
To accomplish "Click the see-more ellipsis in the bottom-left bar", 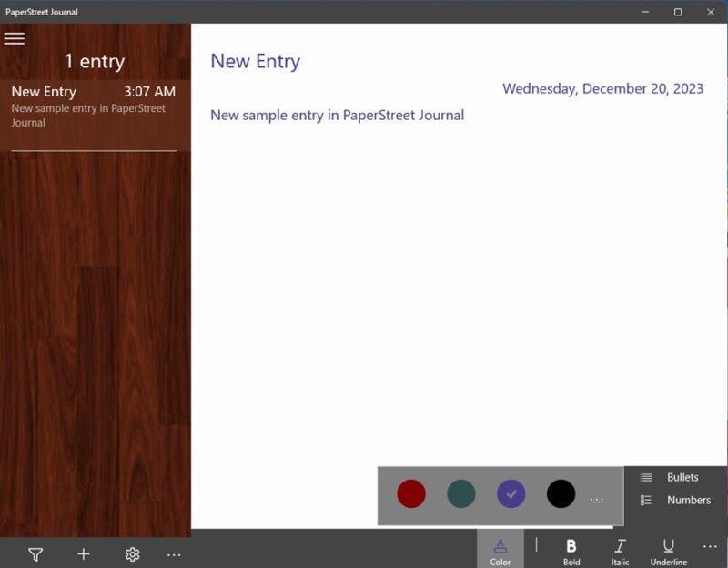I will point(174,553).
